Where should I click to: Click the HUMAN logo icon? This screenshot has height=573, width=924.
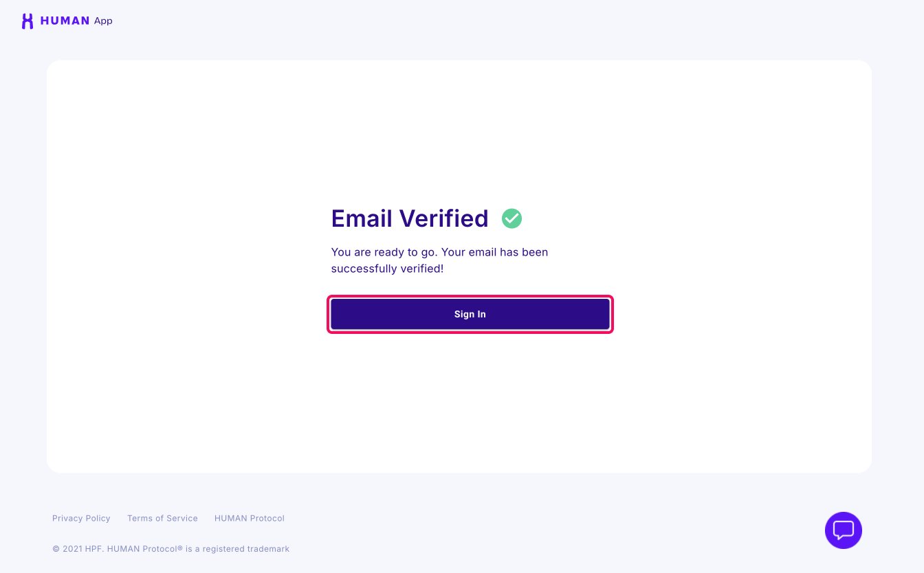pos(27,21)
